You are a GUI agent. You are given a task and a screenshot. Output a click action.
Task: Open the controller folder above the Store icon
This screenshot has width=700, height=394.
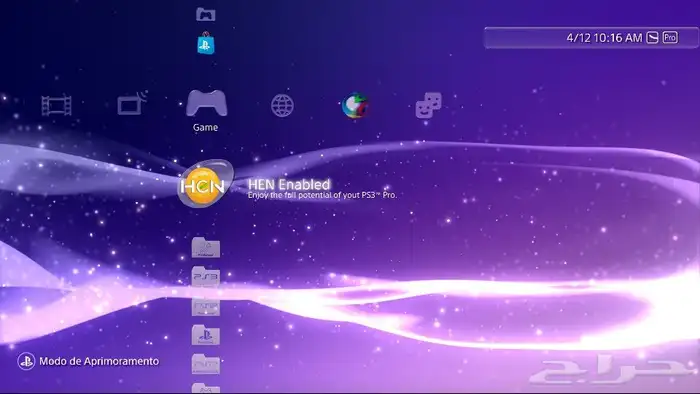pyautogui.click(x=206, y=14)
